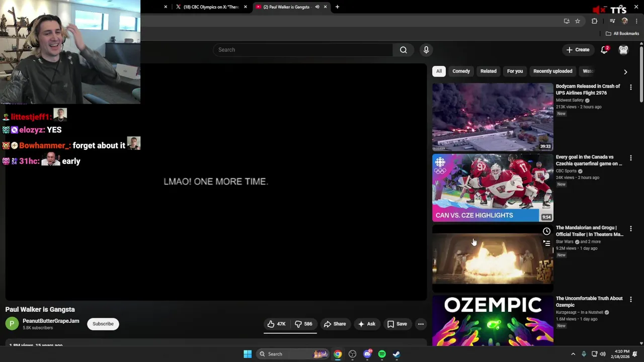Click the Windows taskbar search box

pyautogui.click(x=292, y=354)
